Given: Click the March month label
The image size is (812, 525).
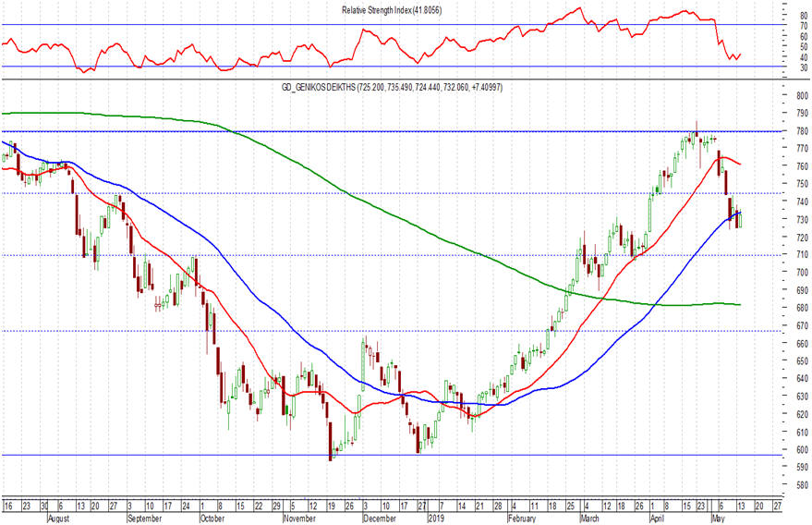Looking at the screenshot, I should (589, 519).
